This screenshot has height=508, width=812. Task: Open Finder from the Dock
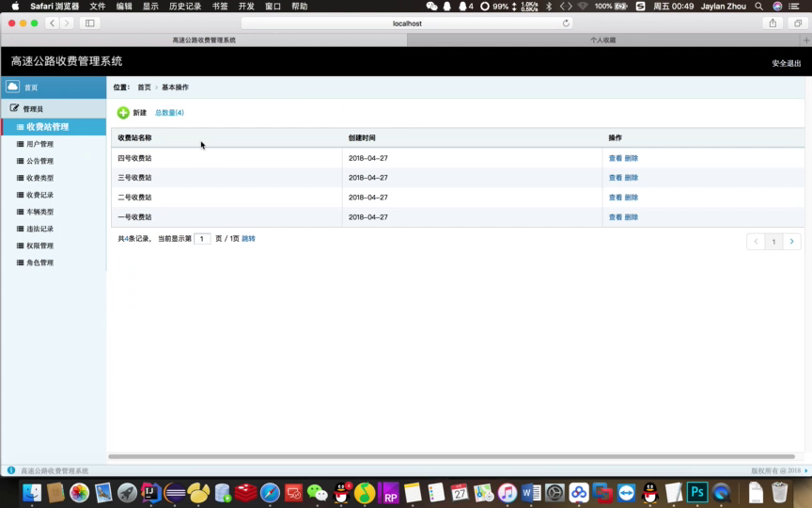click(x=32, y=493)
